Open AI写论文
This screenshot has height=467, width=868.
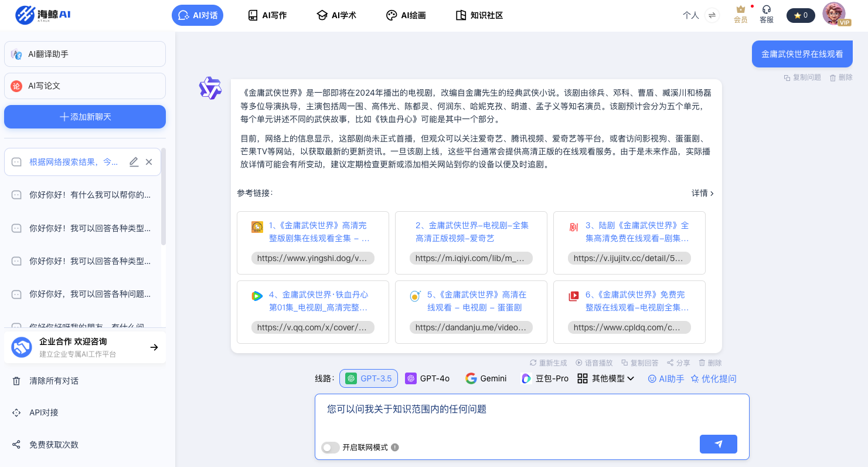(85, 86)
